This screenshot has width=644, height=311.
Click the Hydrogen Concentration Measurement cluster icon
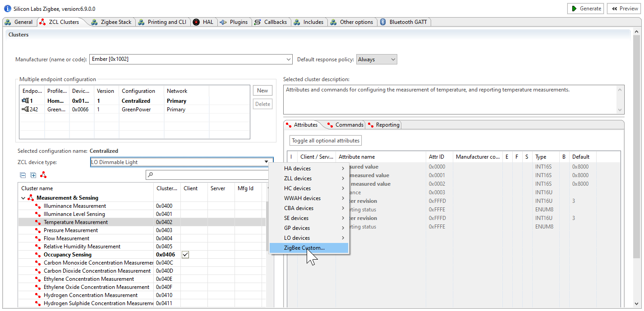click(x=39, y=295)
